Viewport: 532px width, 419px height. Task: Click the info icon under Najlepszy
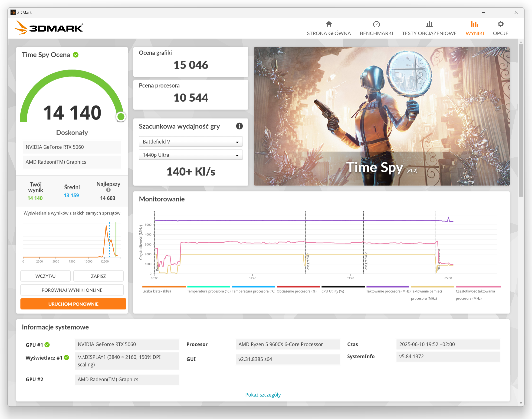(x=108, y=190)
